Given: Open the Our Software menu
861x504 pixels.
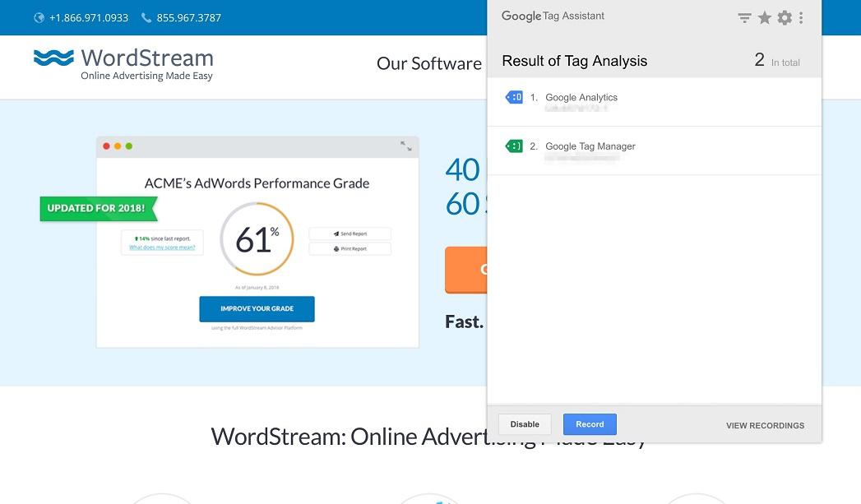Looking at the screenshot, I should [428, 63].
